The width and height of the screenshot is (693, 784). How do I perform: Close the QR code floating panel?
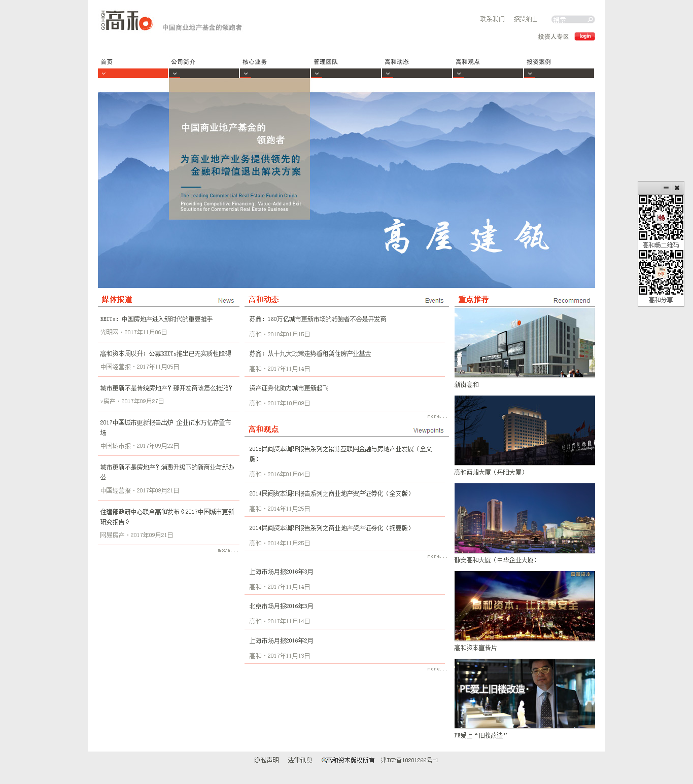tap(677, 188)
